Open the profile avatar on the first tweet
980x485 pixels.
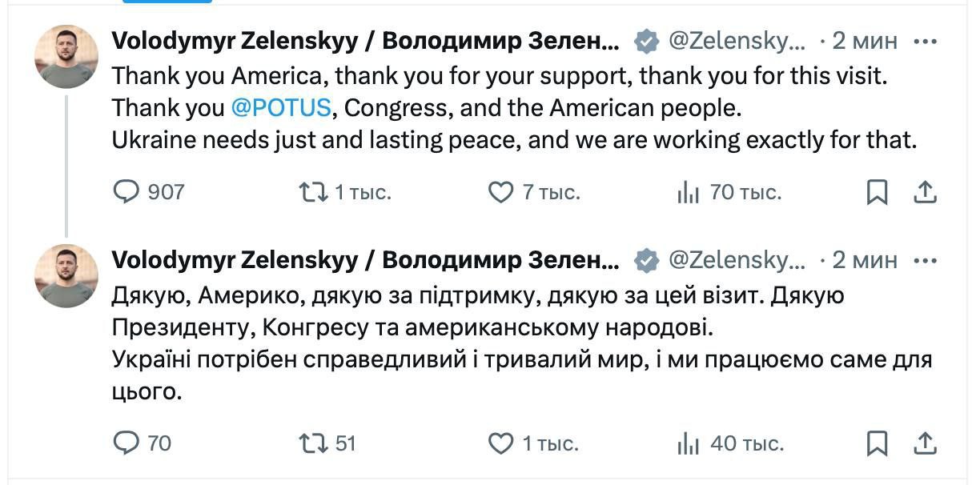tap(66, 56)
